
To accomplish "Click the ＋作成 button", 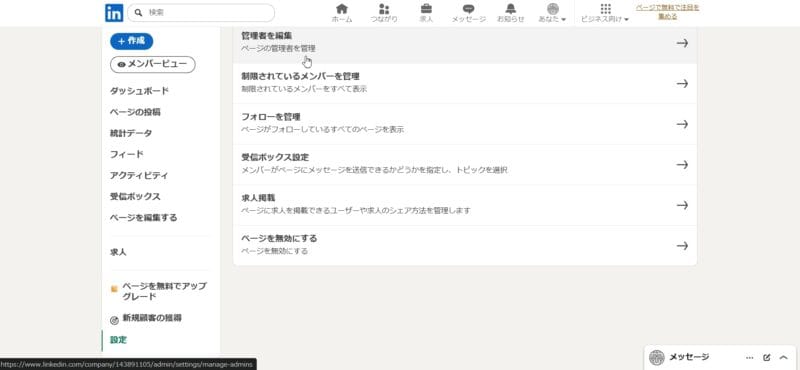I will click(x=132, y=41).
